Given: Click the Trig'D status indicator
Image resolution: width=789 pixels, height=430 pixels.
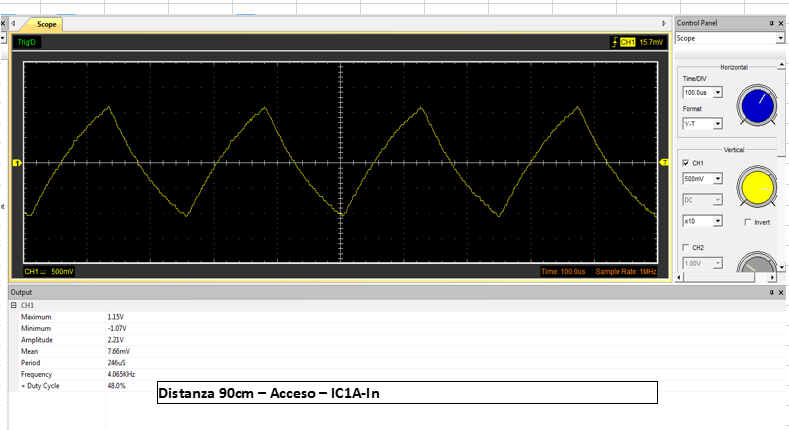Looking at the screenshot, I should (x=26, y=42).
